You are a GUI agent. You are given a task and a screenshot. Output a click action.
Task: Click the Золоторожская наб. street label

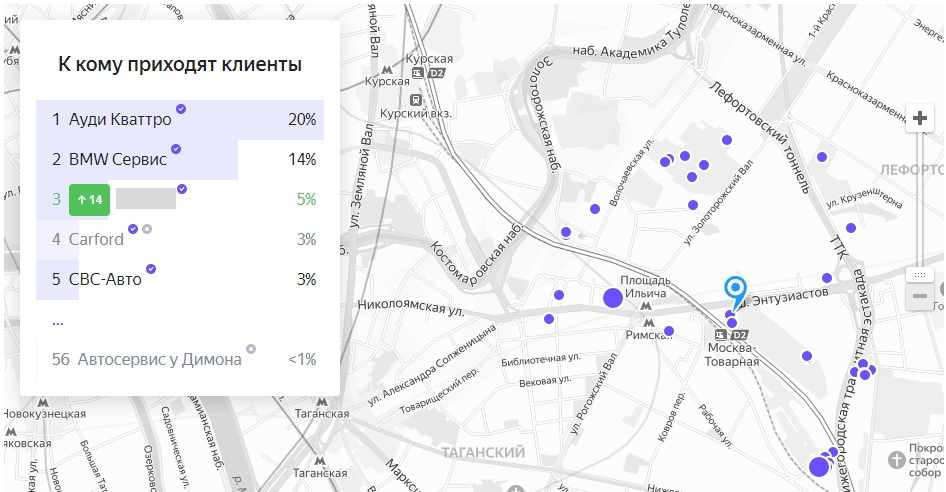(545, 115)
